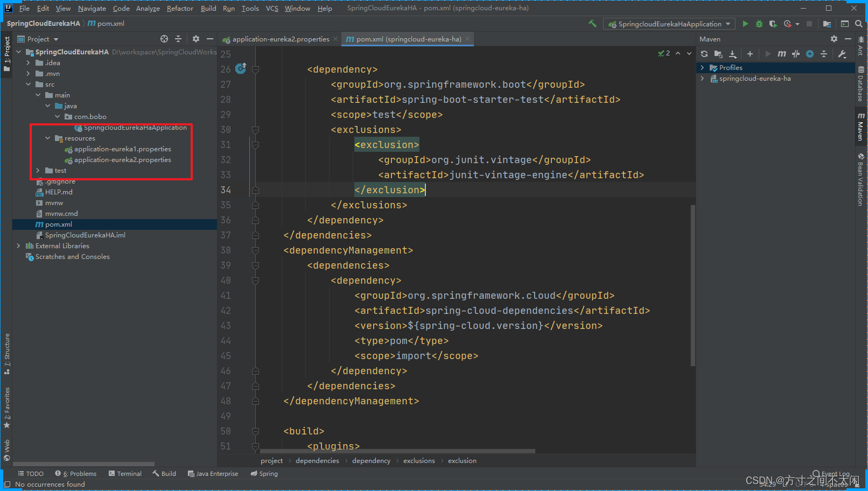The width and height of the screenshot is (868, 491).
Task: Open the Navigate menu
Action: (x=92, y=8)
